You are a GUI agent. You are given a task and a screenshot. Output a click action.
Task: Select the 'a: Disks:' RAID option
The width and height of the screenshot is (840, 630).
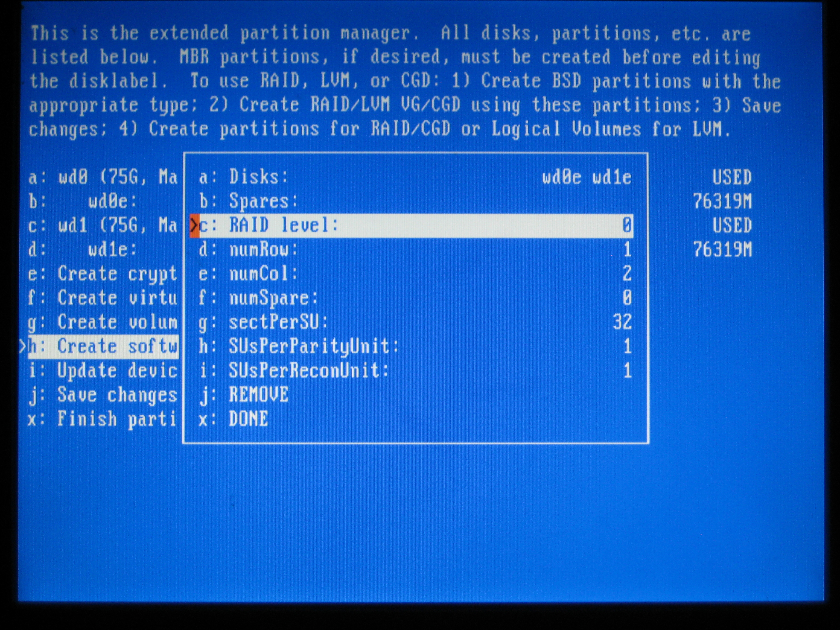pos(415,177)
